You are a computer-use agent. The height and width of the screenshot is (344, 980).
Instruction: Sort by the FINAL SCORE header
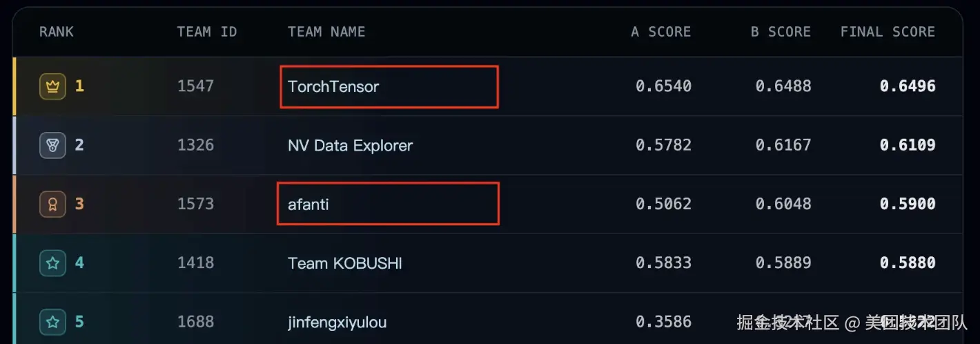click(888, 32)
